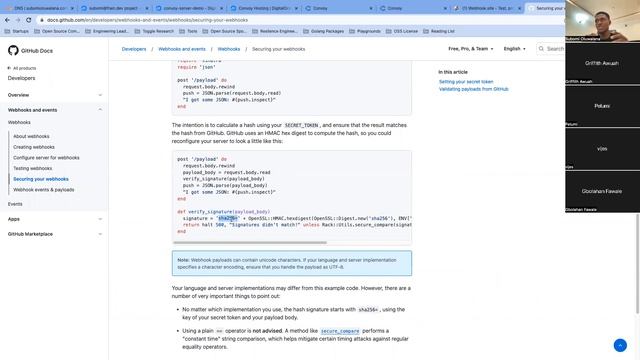The image size is (640, 360).
Task: Reload the page with the refresh icon
Action: coord(29,20)
